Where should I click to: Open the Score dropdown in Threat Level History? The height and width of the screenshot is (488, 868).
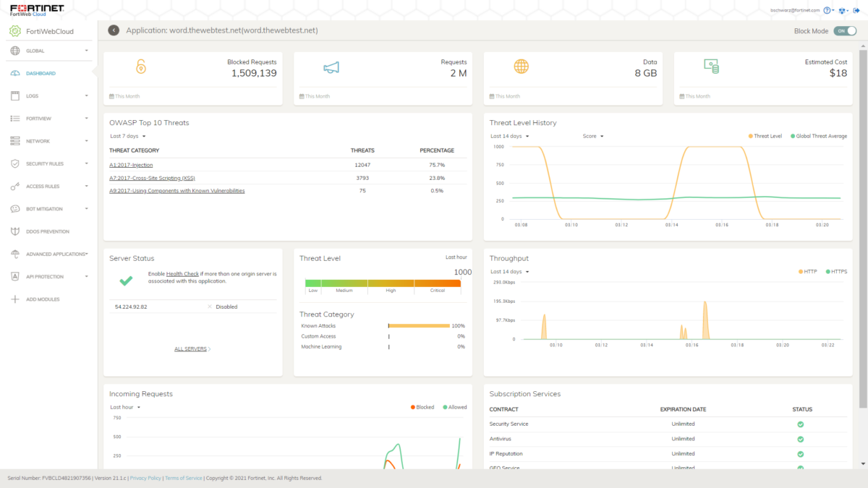pyautogui.click(x=593, y=136)
